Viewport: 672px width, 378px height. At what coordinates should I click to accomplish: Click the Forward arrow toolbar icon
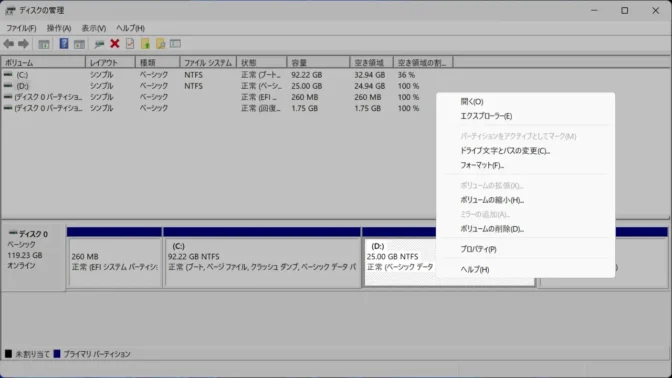coord(23,44)
